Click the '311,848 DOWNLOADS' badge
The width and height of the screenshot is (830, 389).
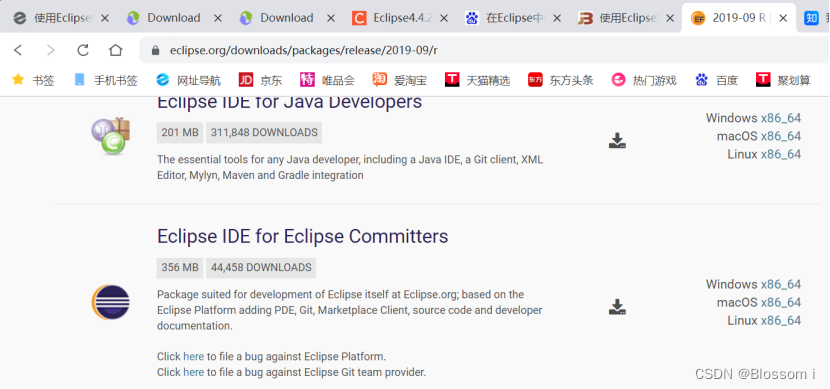point(264,132)
